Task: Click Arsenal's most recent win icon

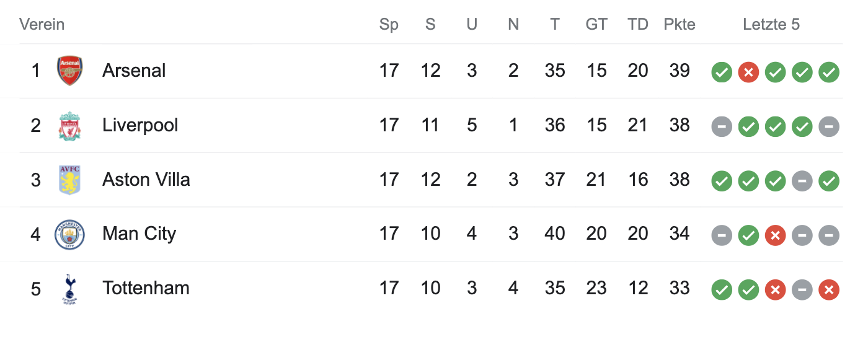Action: coord(829,72)
